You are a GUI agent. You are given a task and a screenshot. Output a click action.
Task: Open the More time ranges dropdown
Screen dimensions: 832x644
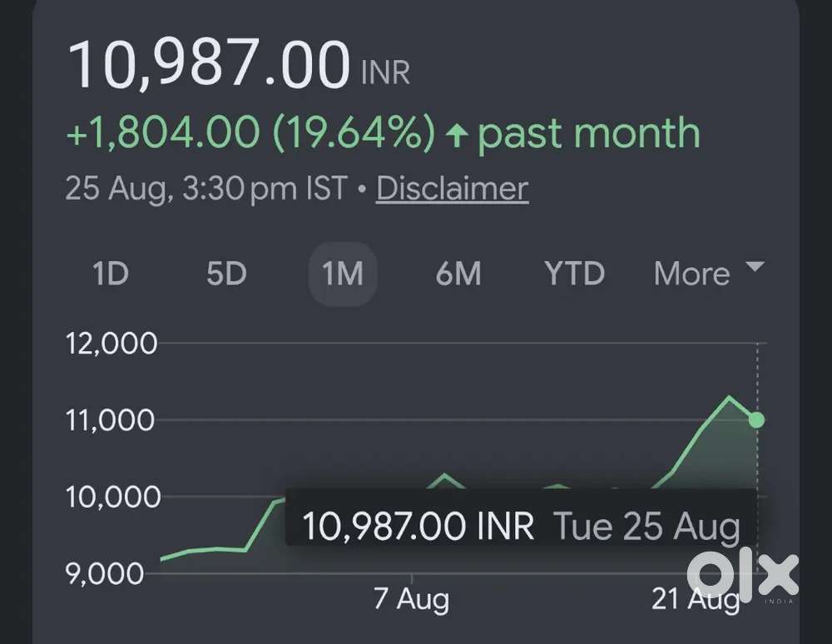coord(709,274)
